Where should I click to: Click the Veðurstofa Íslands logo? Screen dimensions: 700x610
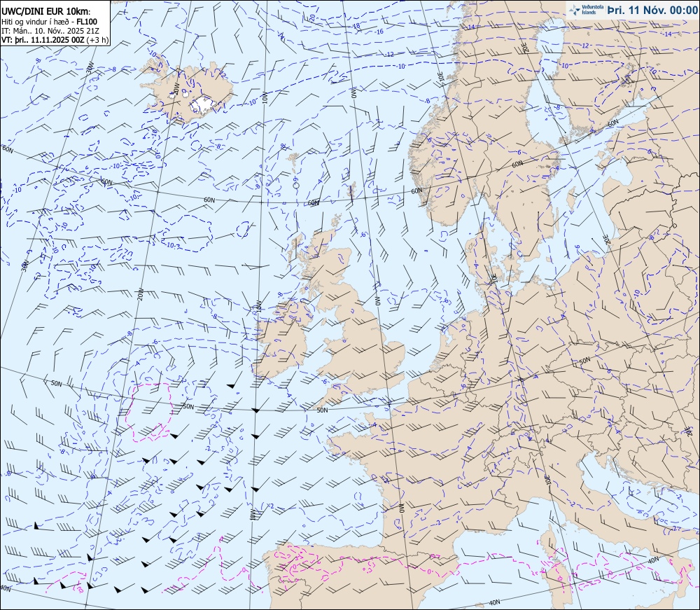coord(587,10)
